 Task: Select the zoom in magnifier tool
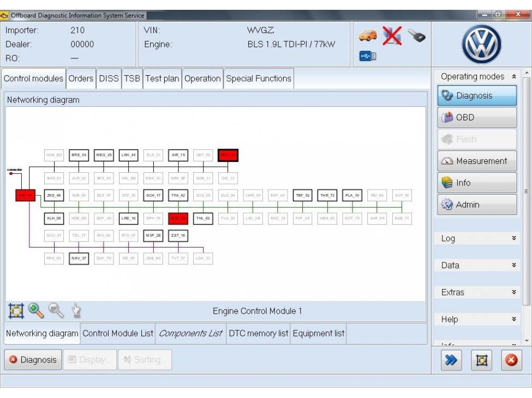[35, 310]
